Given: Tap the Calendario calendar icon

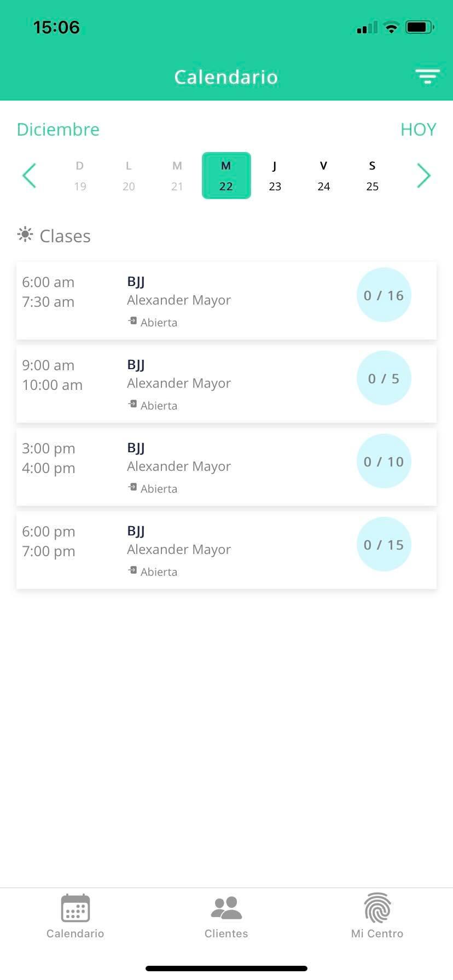Looking at the screenshot, I should tap(75, 908).
